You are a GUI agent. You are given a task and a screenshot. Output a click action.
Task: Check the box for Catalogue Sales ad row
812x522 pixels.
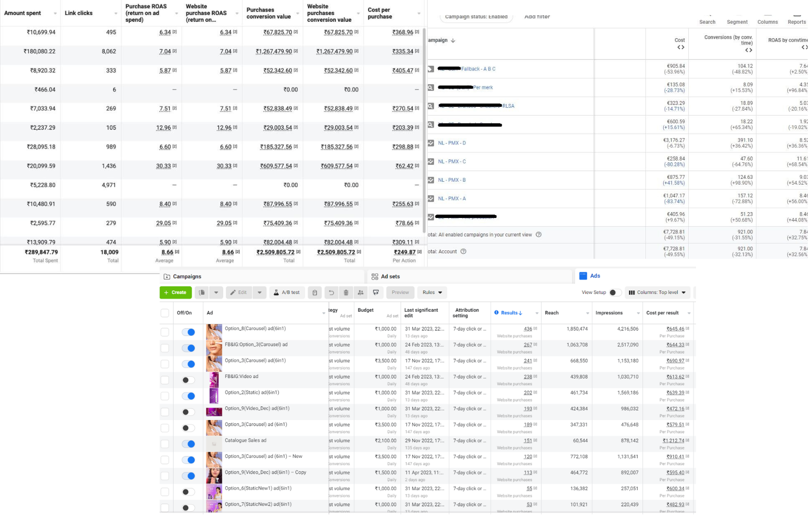(x=165, y=444)
